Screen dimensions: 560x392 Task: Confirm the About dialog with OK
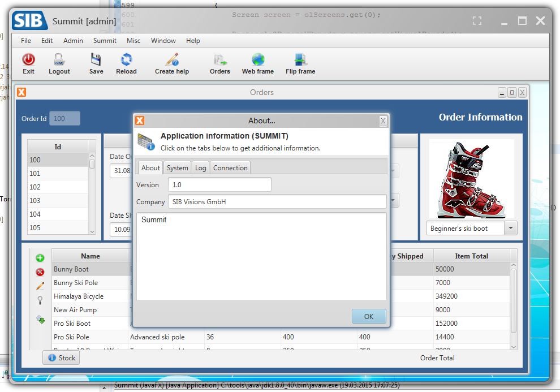click(369, 316)
